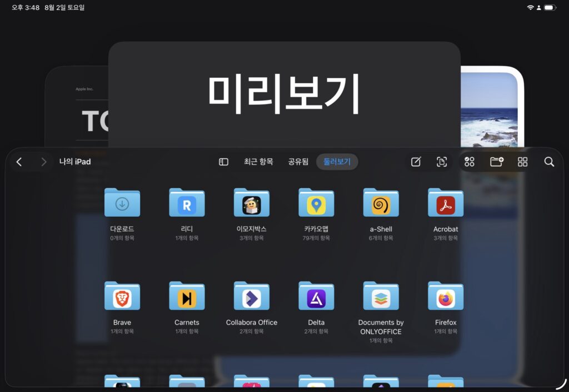569x392 pixels.
Task: Create a new document with compose icon
Action: 416,162
